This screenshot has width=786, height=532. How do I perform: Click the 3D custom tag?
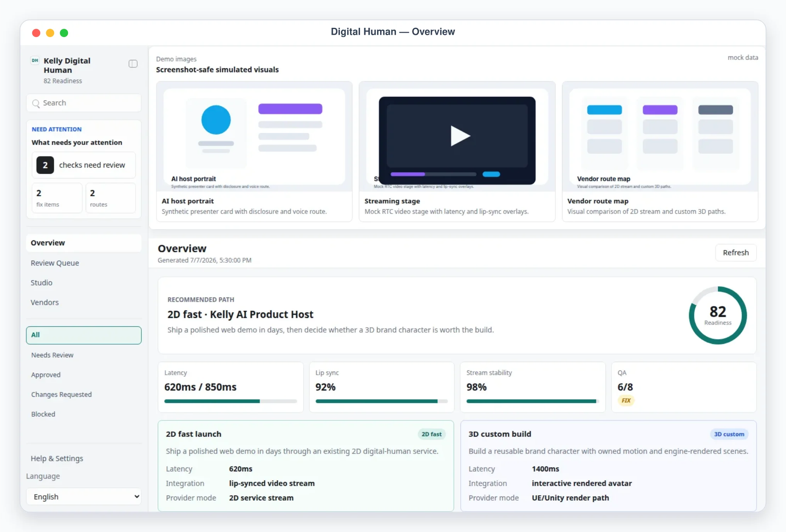729,434
